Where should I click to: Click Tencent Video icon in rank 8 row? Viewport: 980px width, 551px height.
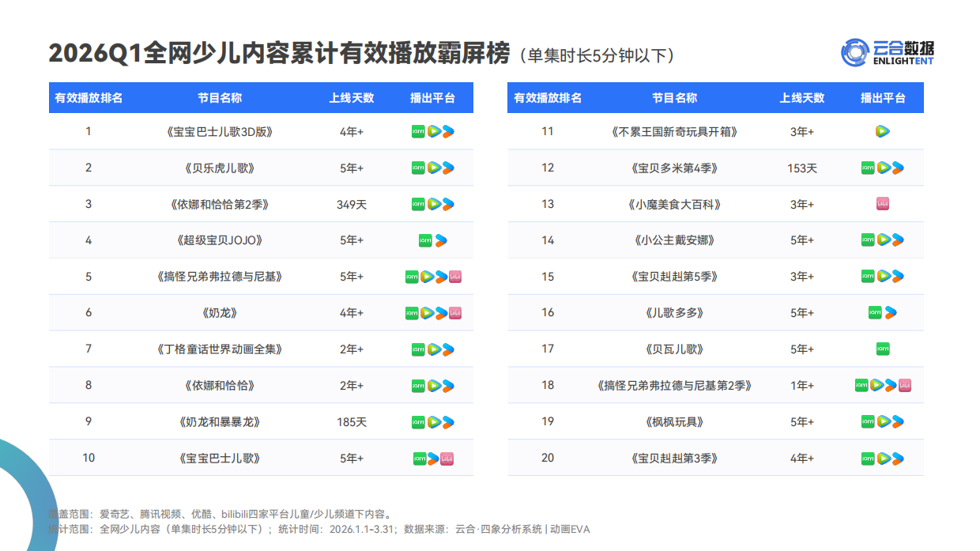[434, 386]
